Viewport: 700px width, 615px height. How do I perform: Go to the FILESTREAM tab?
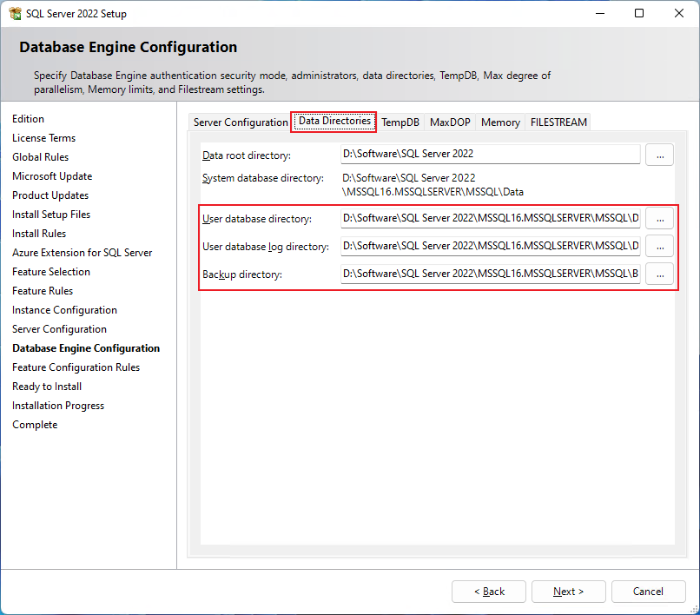558,122
